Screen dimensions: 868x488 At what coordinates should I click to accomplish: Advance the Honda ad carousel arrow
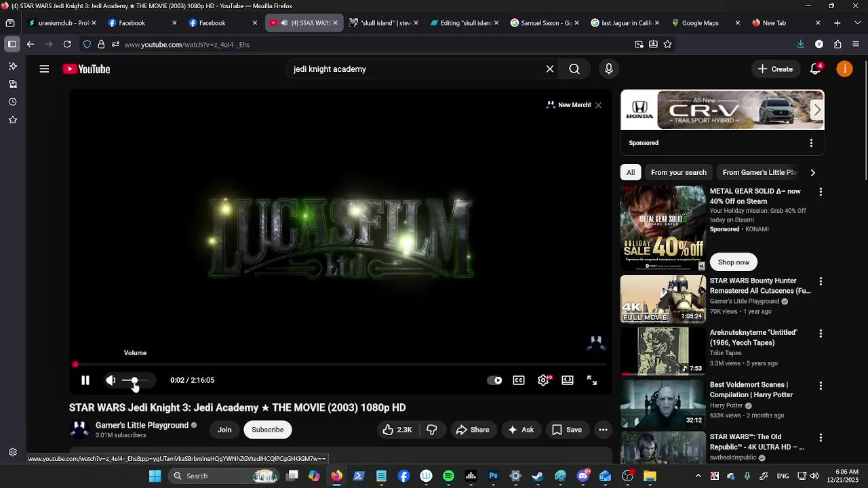tap(817, 110)
